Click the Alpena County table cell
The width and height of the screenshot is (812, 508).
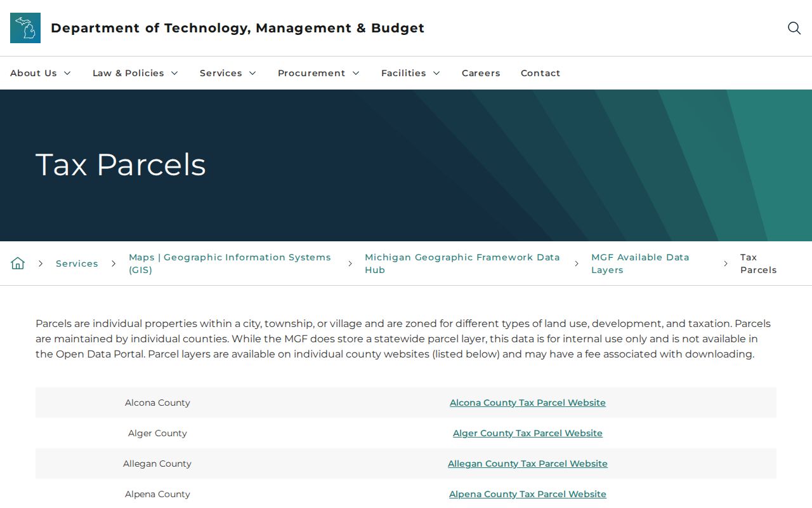tap(157, 494)
